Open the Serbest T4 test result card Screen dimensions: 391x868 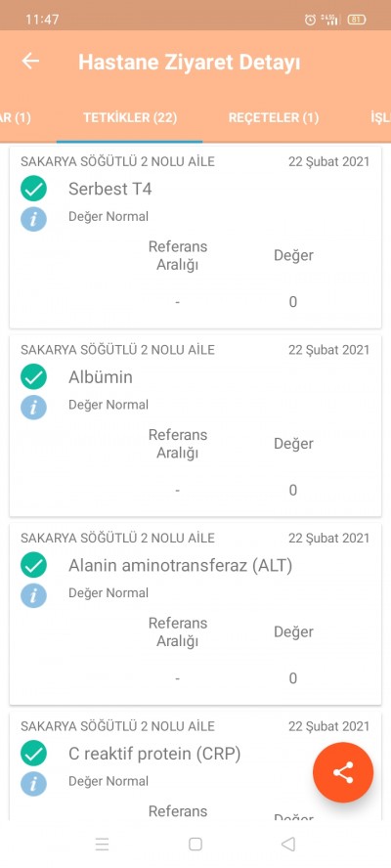click(195, 238)
